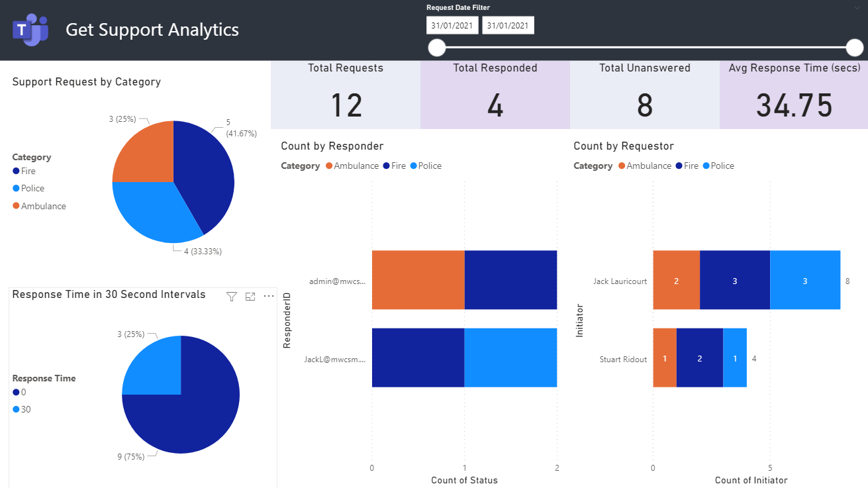Click the date slider track
The height and width of the screenshot is (488, 868).
tap(646, 48)
